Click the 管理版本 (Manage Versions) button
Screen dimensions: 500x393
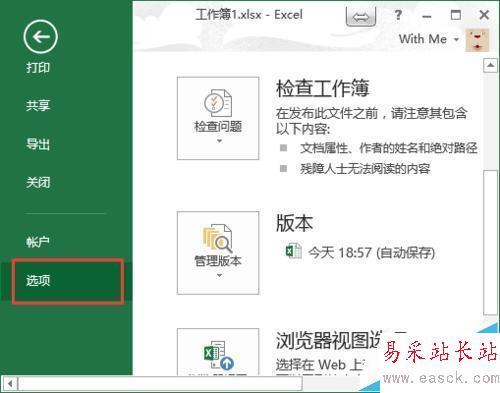click(x=218, y=253)
